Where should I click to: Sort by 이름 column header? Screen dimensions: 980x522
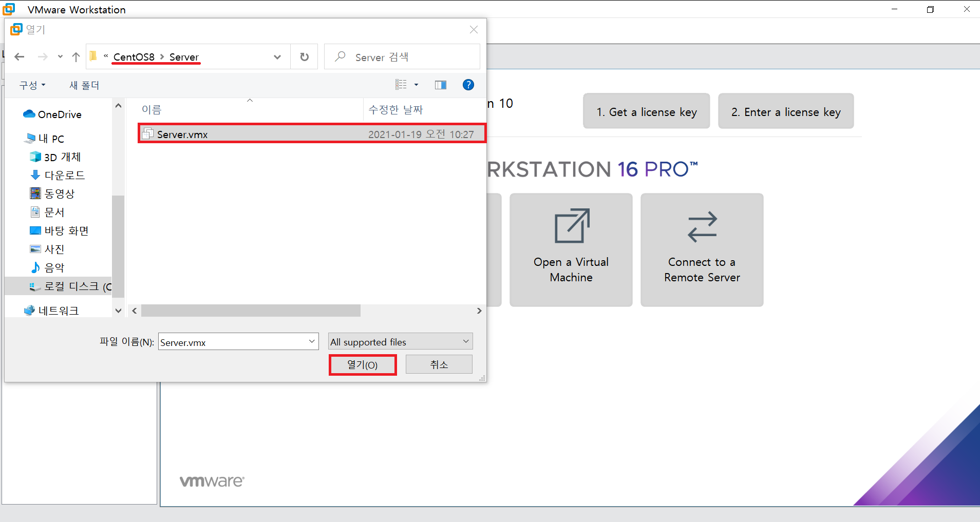[152, 109]
